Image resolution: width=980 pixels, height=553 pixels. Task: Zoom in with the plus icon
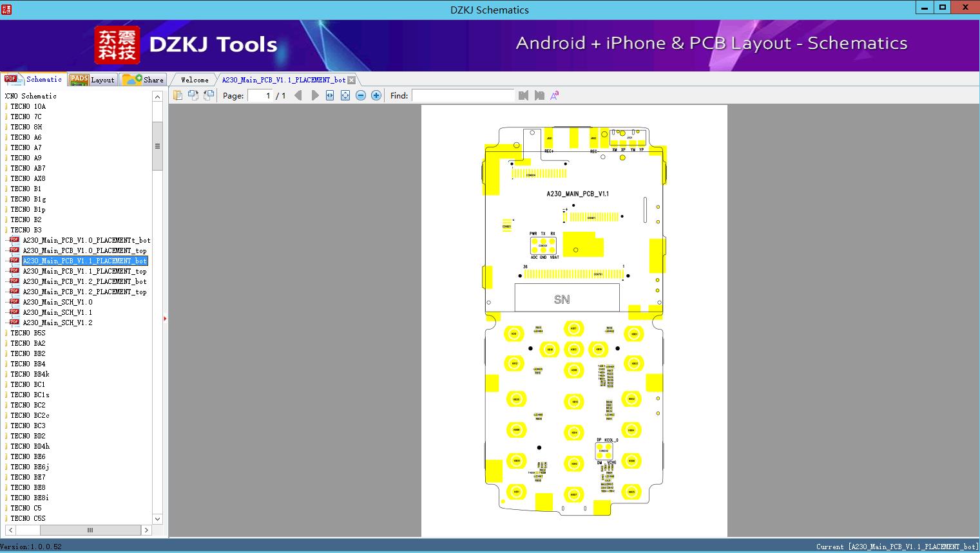pos(376,95)
